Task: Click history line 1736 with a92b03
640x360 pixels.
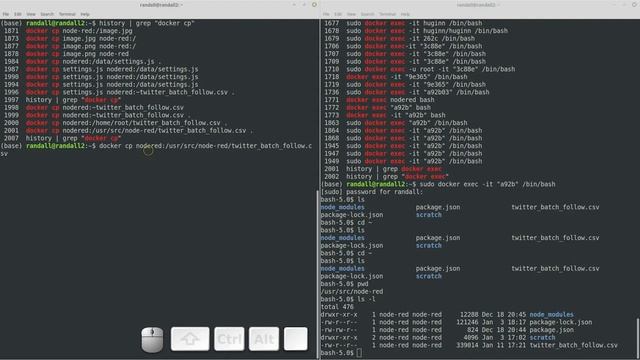Action: [x=407, y=92]
